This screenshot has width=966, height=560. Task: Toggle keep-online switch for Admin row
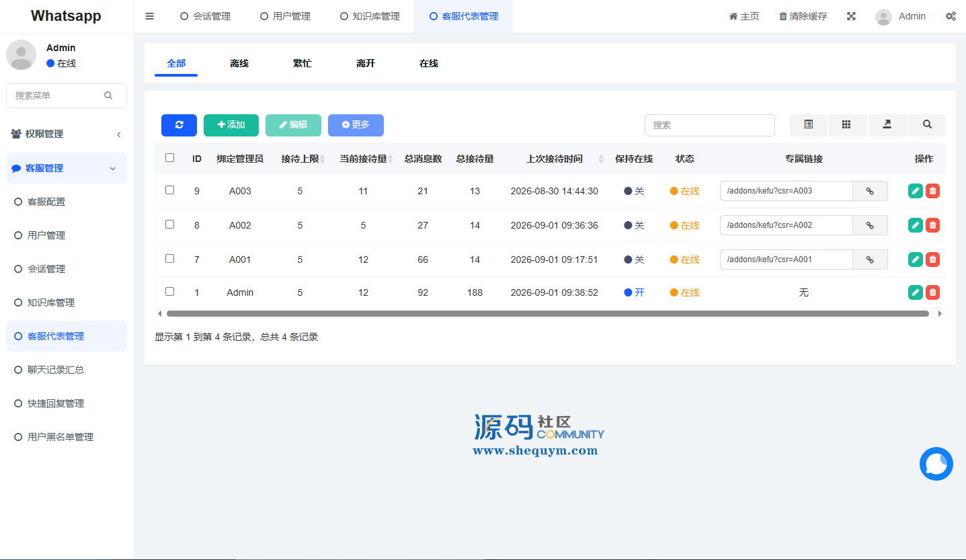[634, 292]
